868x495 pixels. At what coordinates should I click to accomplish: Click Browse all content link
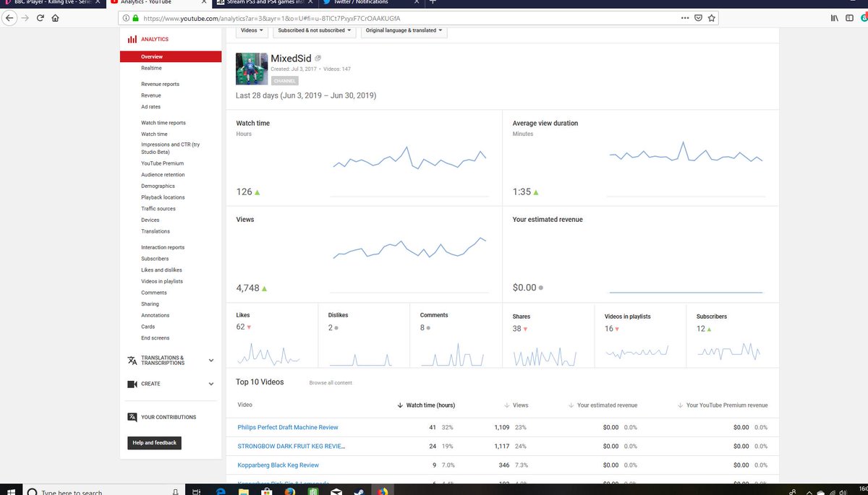click(x=331, y=383)
